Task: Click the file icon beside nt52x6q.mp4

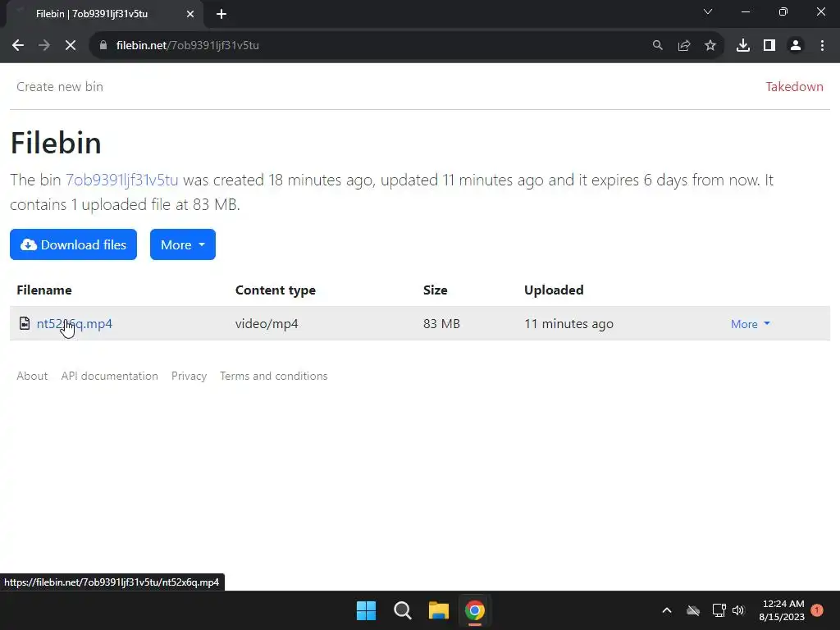Action: (25, 323)
